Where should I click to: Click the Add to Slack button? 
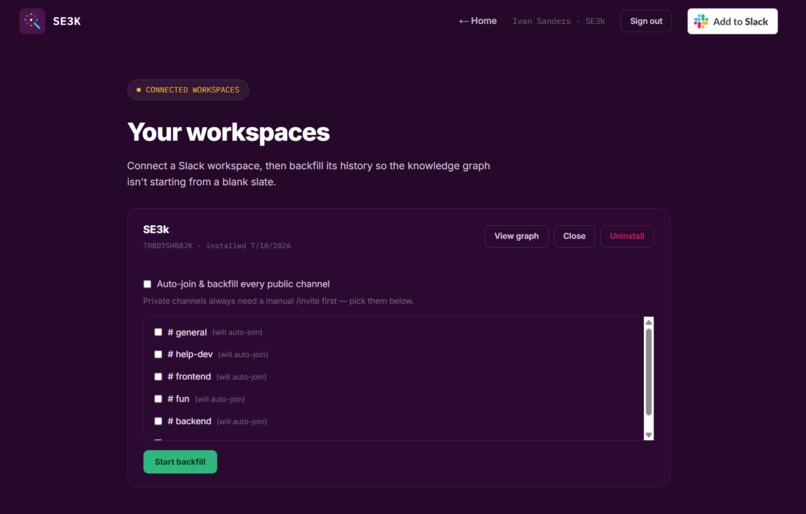tap(732, 21)
